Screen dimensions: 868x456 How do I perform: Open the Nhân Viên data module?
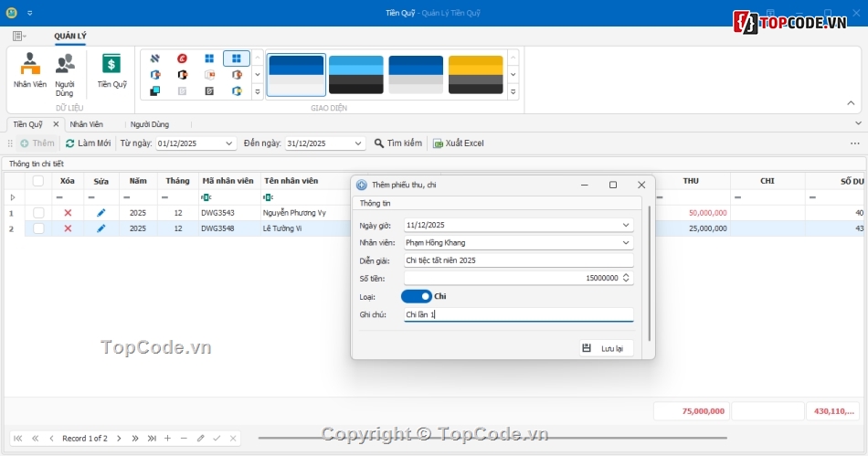click(30, 70)
